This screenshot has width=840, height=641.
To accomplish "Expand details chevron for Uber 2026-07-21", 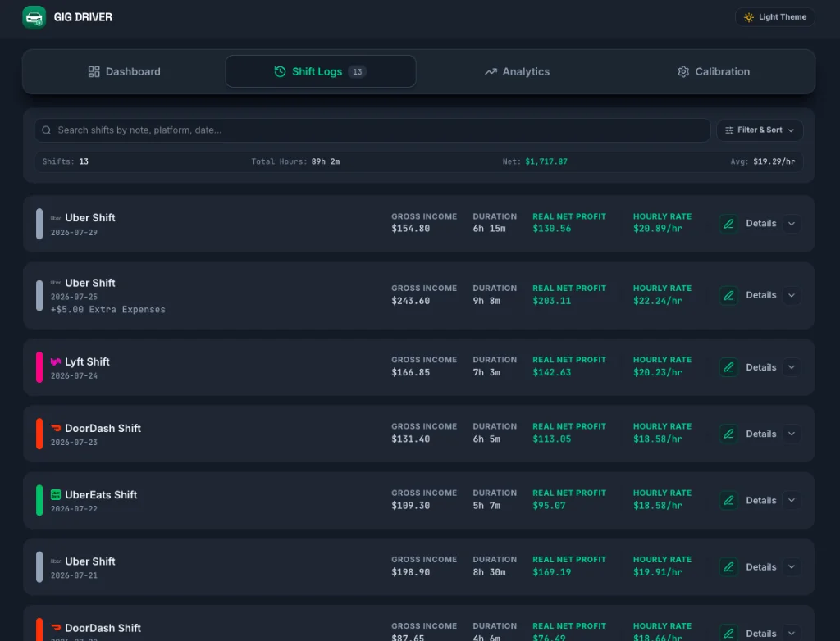I will (792, 567).
